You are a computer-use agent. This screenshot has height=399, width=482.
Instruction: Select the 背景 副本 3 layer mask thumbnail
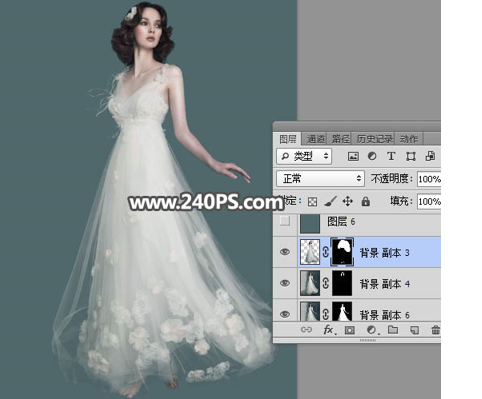[342, 252]
